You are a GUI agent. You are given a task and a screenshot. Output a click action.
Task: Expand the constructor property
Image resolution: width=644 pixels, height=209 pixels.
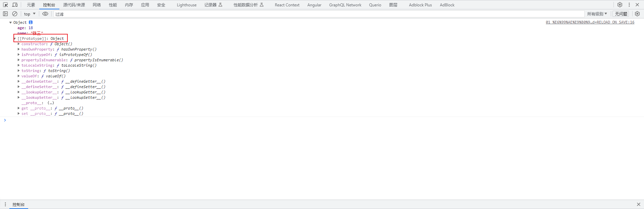tap(19, 44)
